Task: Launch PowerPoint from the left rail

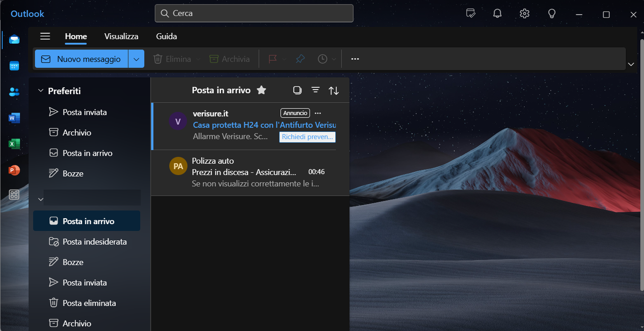Action: (x=14, y=170)
